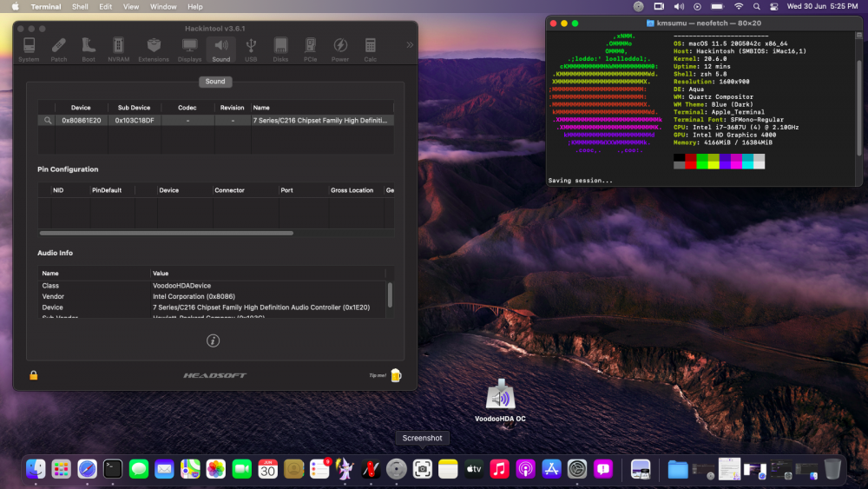Open the Terminal menu
Screen dimensions: 868x489
tap(46, 7)
